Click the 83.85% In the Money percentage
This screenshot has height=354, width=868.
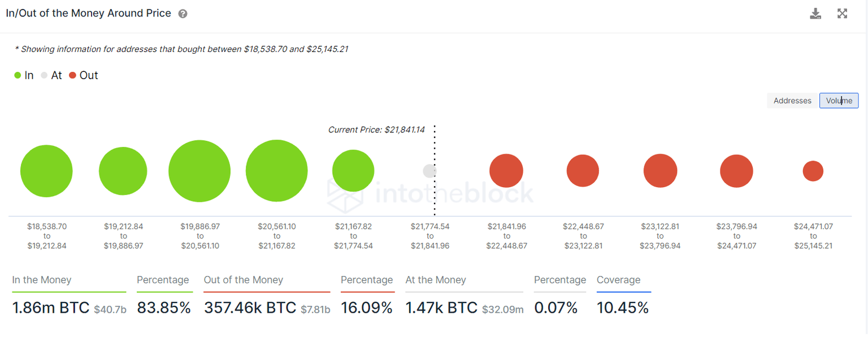pos(164,308)
